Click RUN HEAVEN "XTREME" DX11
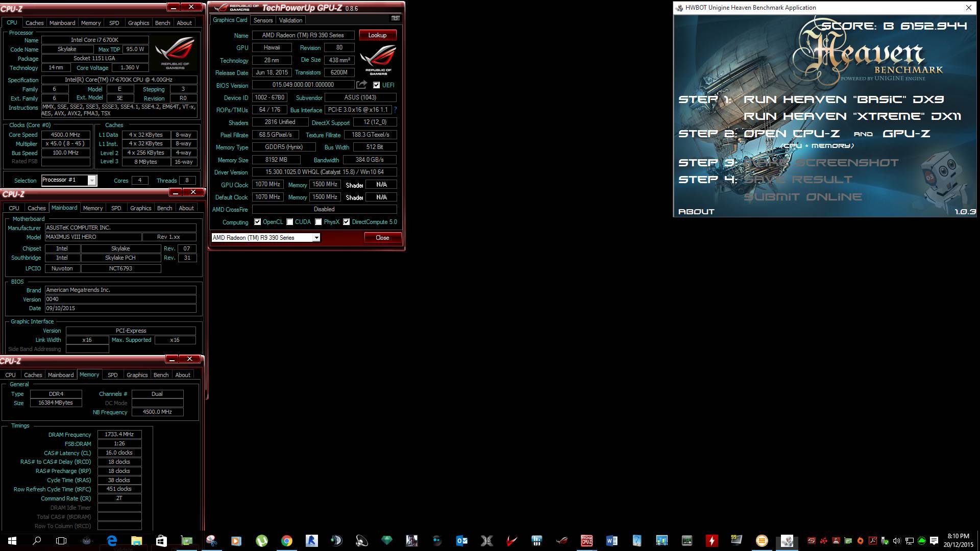The width and height of the screenshot is (980, 551). [852, 116]
